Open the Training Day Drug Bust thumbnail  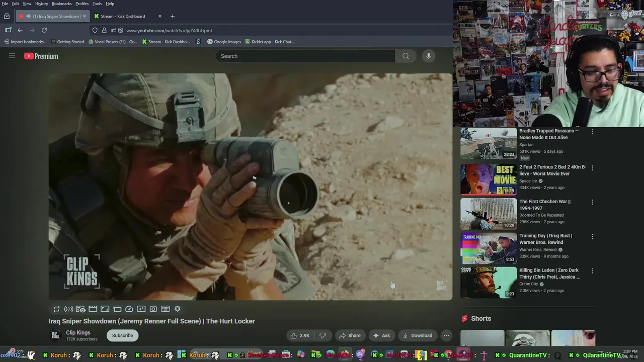[489, 248]
